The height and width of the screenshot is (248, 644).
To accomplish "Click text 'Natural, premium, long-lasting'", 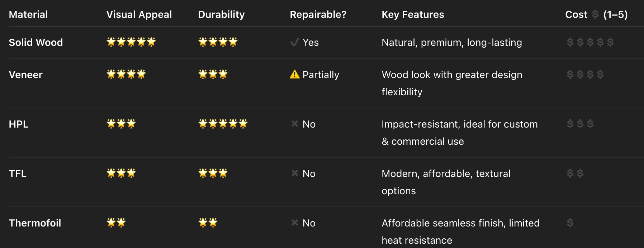I will click(452, 42).
